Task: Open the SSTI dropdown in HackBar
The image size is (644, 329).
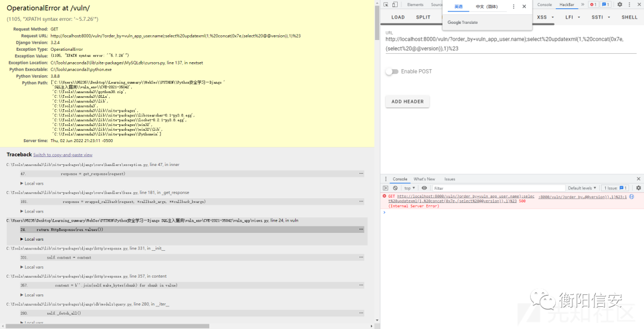Action: pyautogui.click(x=601, y=17)
